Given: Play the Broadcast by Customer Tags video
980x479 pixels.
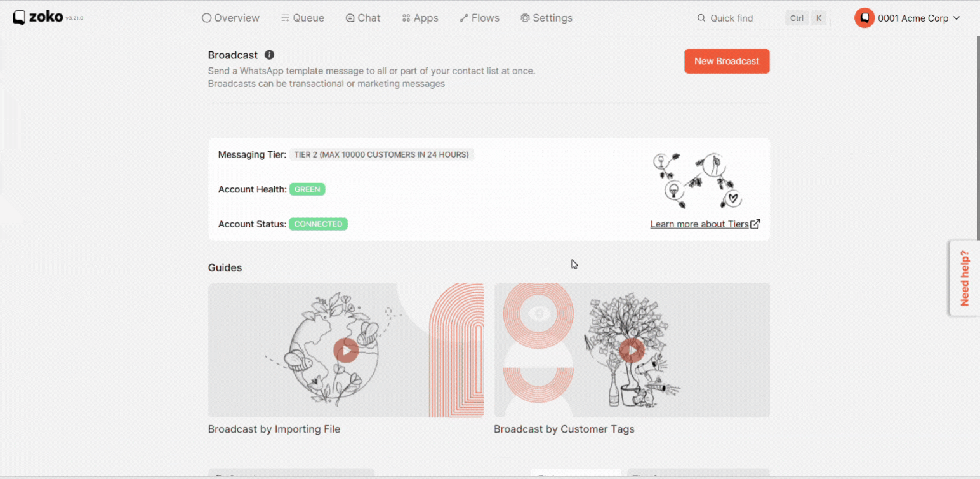Looking at the screenshot, I should (632, 350).
